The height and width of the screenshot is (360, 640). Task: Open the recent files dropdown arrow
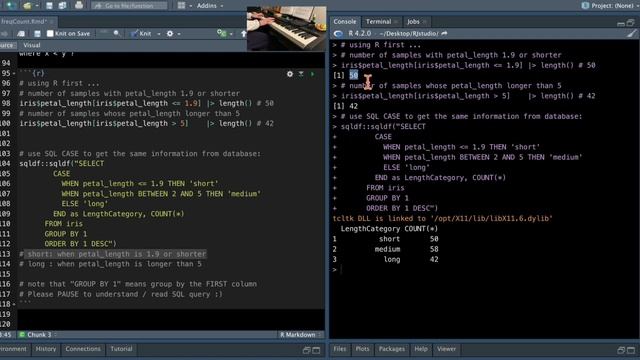click(36, 6)
